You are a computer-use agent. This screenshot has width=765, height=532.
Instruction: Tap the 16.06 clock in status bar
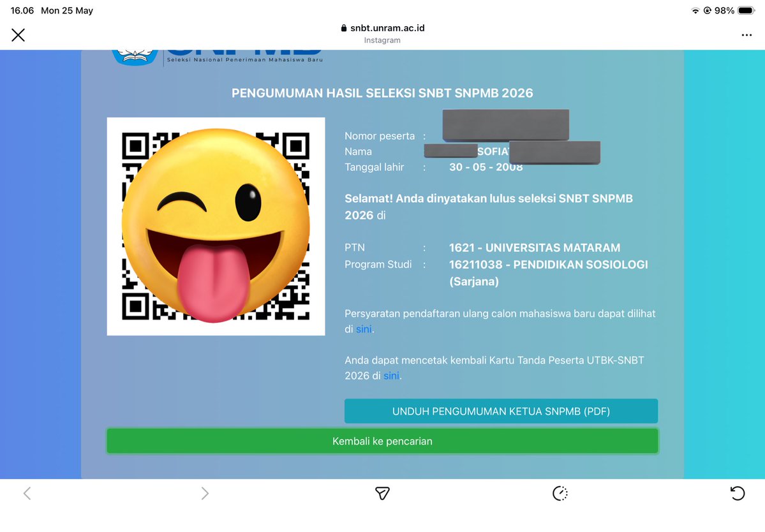[22, 11]
